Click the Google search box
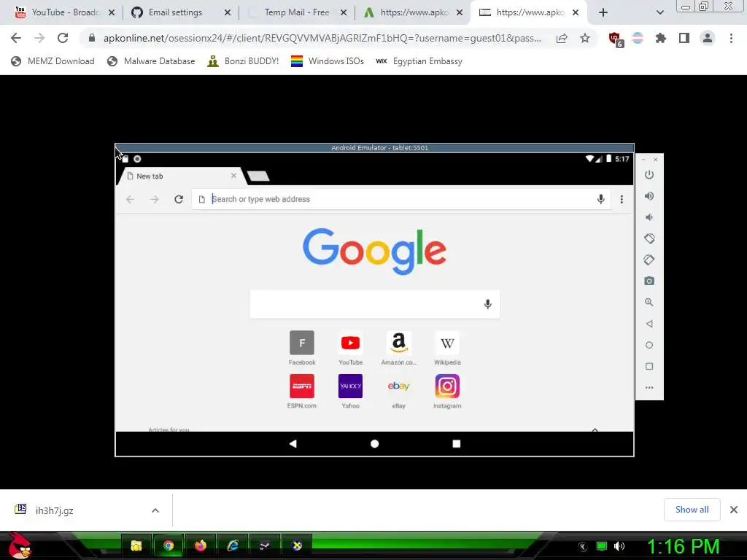Image resolution: width=747 pixels, height=560 pixels. coord(374,304)
